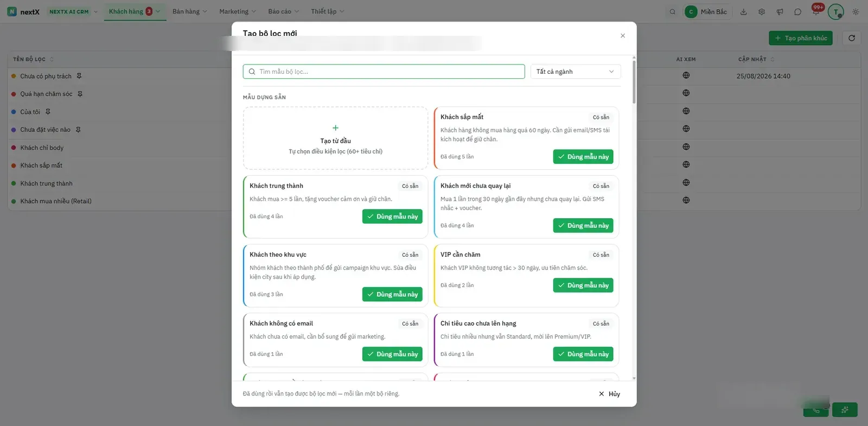The image size is (868, 426).
Task: Click the user avatar T
Action: point(836,11)
